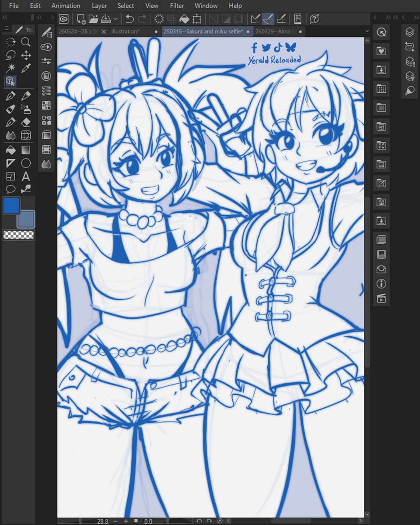420x525 pixels.
Task: Select the Eyedropper tool
Action: coord(26,68)
